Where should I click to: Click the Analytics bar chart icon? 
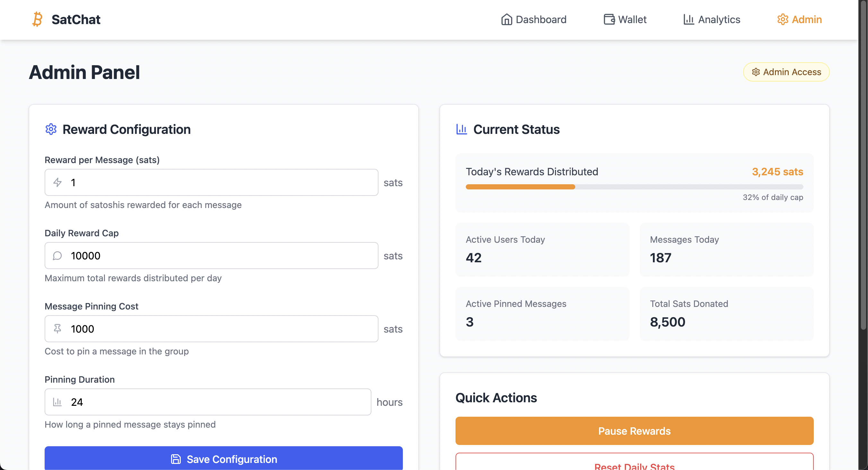[x=689, y=19]
